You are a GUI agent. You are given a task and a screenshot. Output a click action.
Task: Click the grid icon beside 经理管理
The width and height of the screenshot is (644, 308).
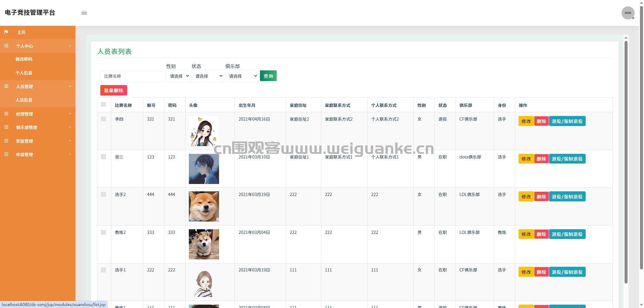(6, 114)
